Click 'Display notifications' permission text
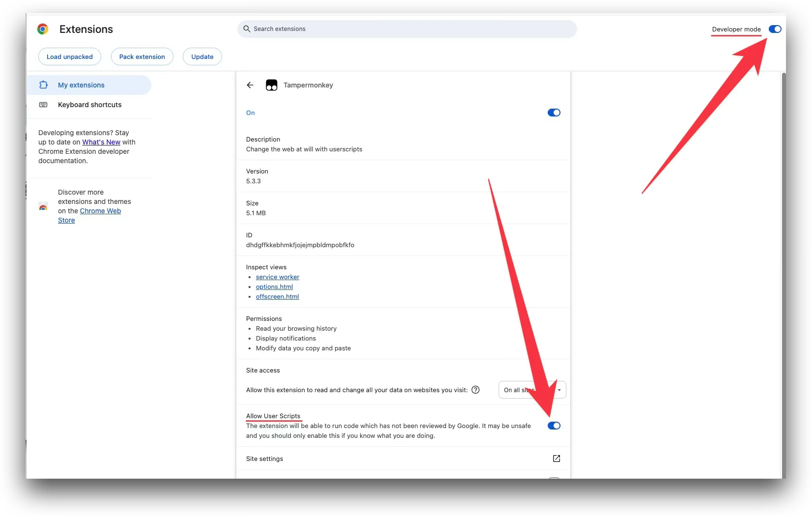Image resolution: width=812 pixels, height=517 pixels. [286, 338]
